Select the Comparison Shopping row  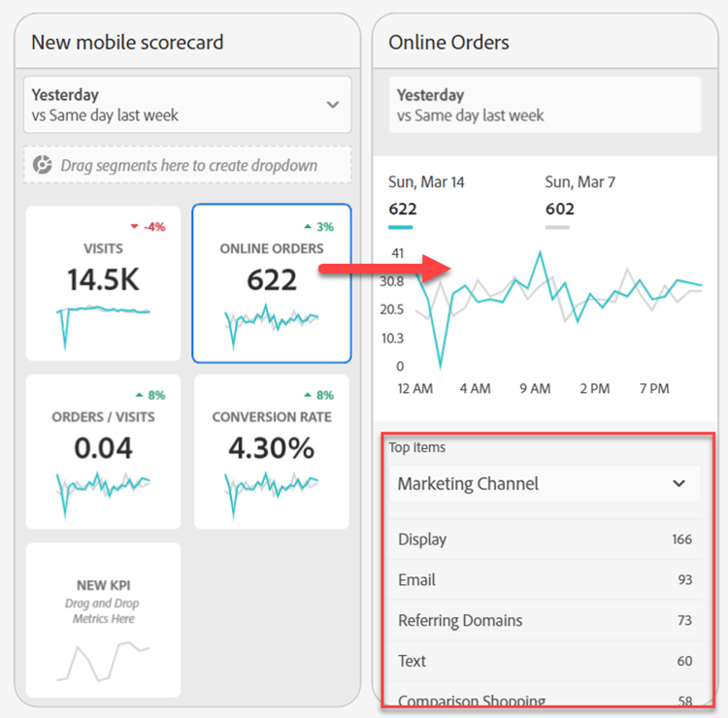coord(546,695)
